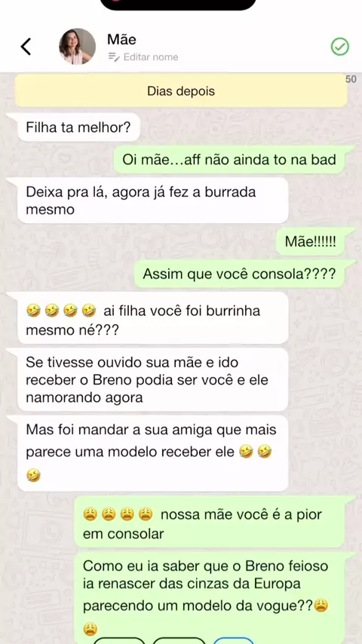The image size is (362, 644).
Task: Select the message Filha ta melhor?
Action: 78,127
